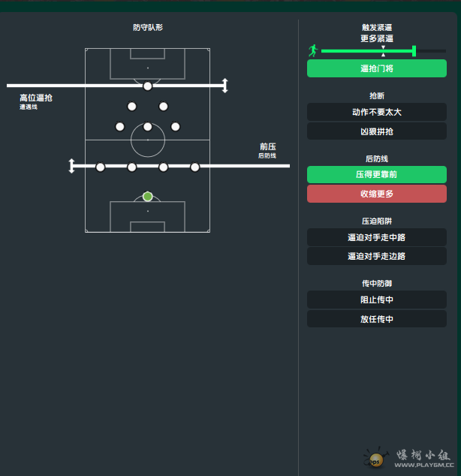
Task: Toggle the 压得更靠前 defensive line option
Action: pos(377,175)
